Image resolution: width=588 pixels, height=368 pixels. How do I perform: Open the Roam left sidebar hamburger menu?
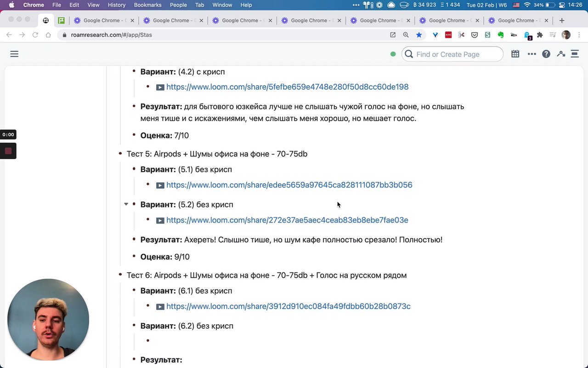point(14,54)
